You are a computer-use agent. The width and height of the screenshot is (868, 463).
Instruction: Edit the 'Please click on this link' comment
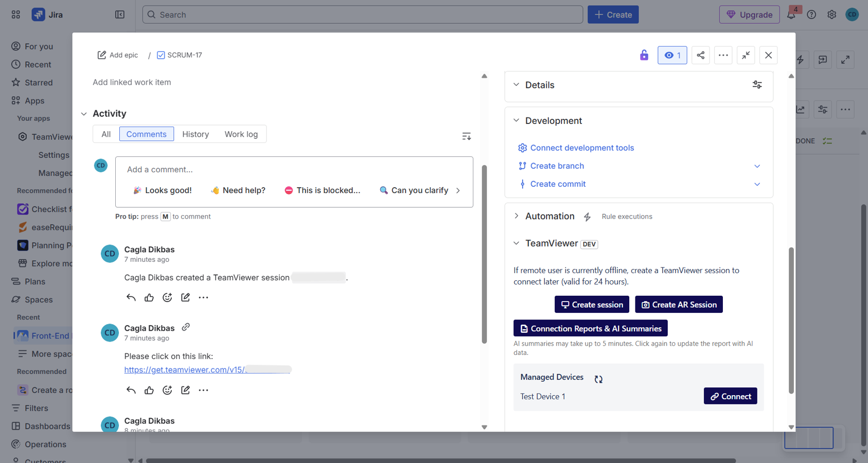[185, 390]
